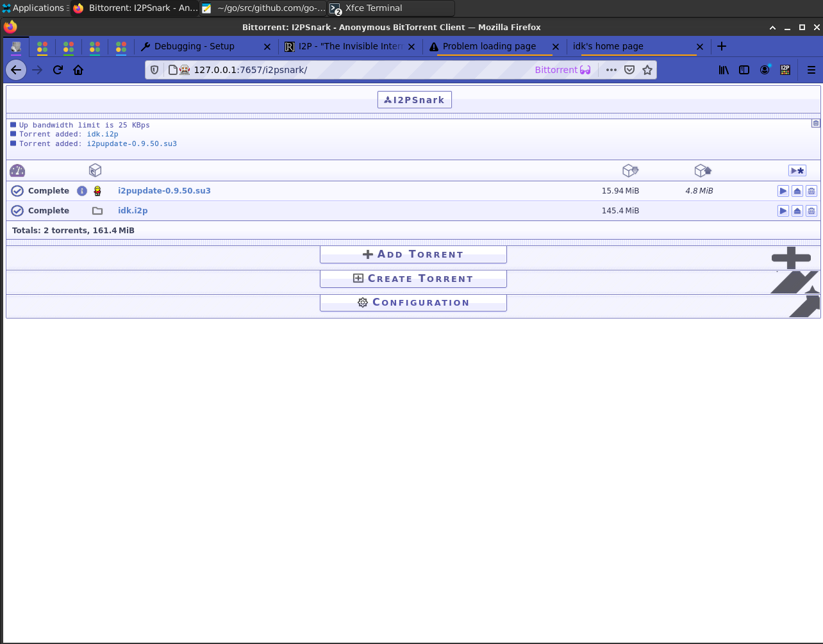The image size is (823, 644).
Task: Clear the messages log with trash icon
Action: 815,123
